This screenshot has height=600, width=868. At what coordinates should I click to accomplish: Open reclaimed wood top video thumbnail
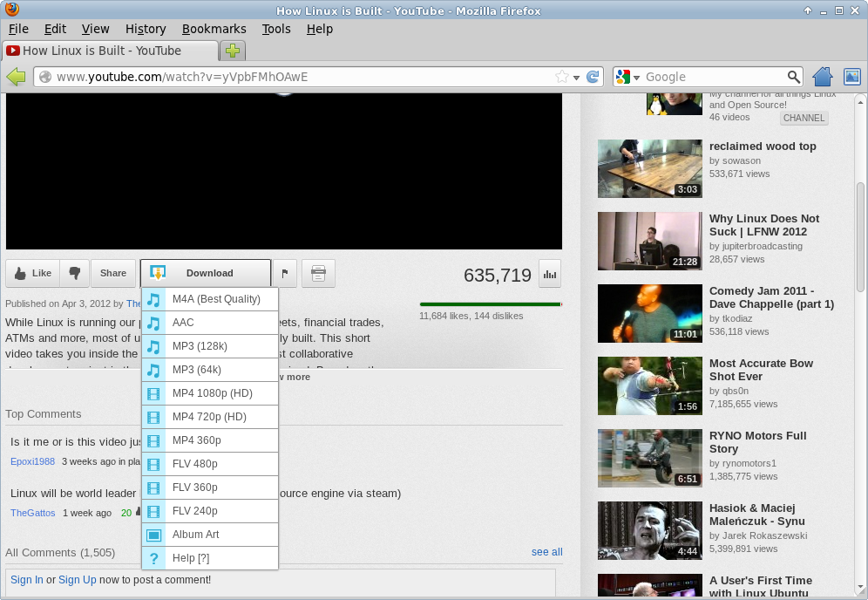(x=650, y=168)
